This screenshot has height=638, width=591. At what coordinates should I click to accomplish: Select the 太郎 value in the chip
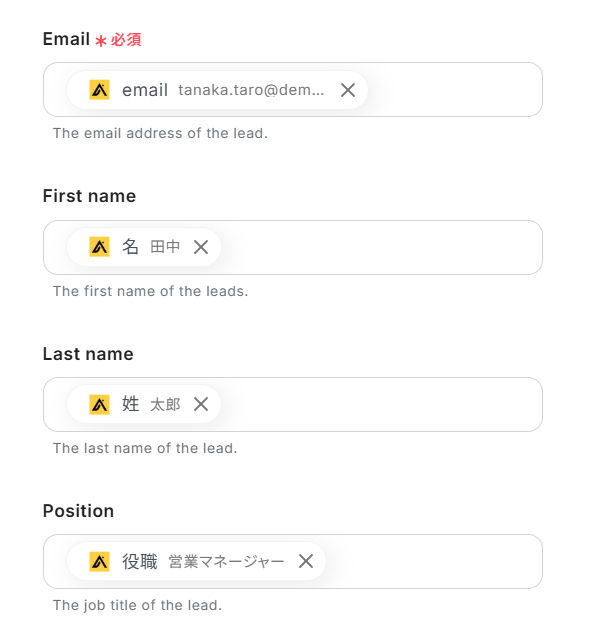pos(165,404)
